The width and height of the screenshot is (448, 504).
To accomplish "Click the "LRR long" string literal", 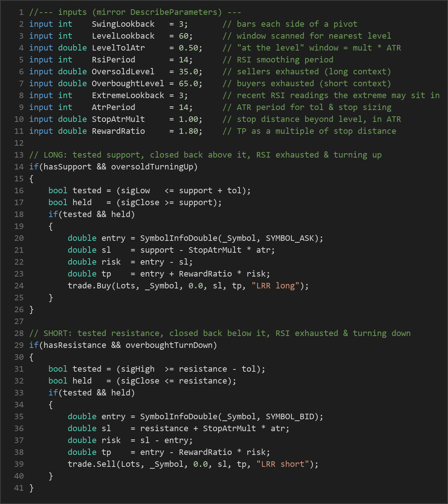I will 275,285.
